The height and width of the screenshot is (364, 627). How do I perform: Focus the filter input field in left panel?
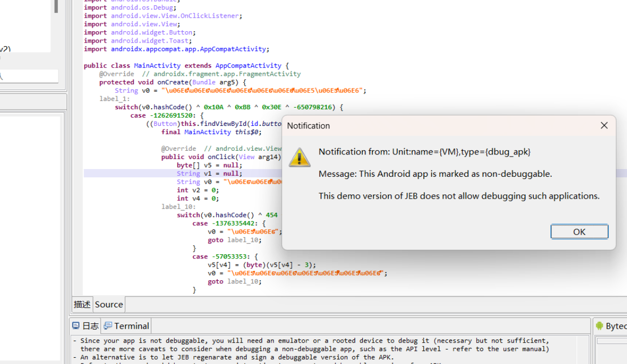click(29, 76)
